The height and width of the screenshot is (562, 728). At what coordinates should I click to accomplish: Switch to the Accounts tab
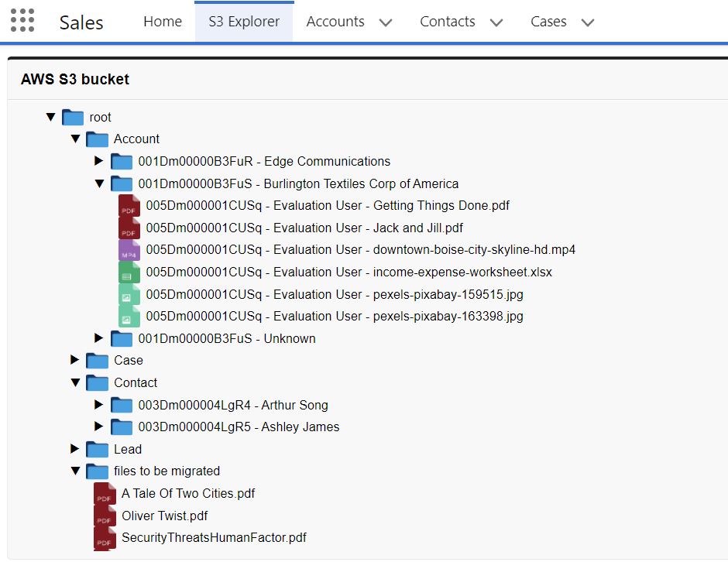click(x=335, y=22)
